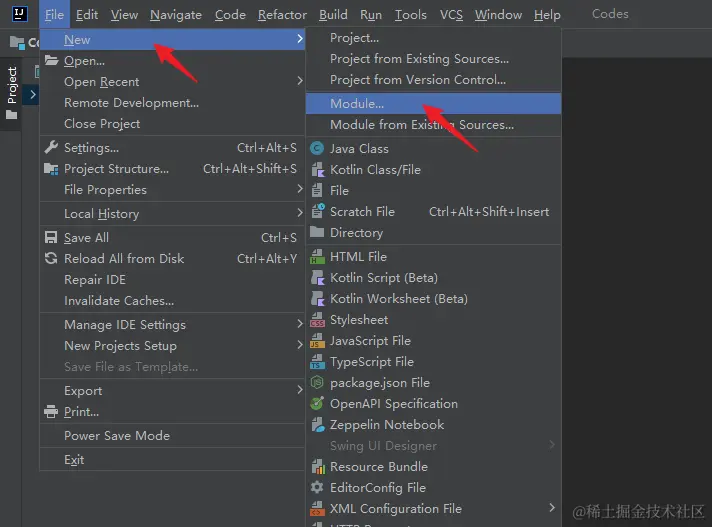This screenshot has height=527, width=712.
Task: Click the JavaScript File icon
Action: pyautogui.click(x=317, y=340)
